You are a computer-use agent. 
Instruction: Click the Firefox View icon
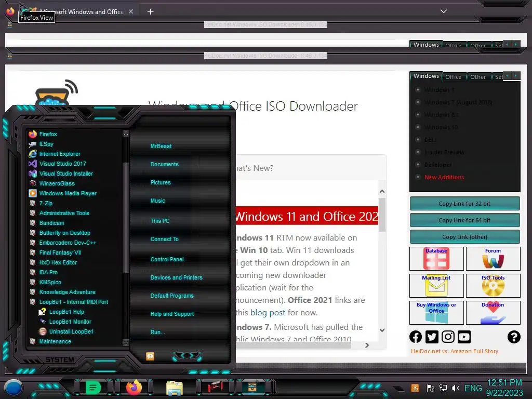point(10,11)
